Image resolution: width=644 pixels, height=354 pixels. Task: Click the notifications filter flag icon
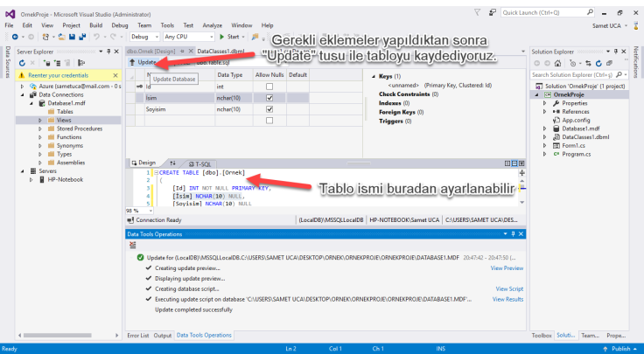click(x=477, y=13)
